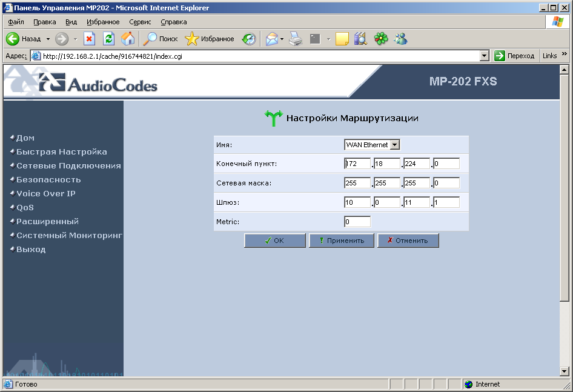573x392 pixels.
Task: Click the vertical scrollbar down arrow
Action: (565, 371)
